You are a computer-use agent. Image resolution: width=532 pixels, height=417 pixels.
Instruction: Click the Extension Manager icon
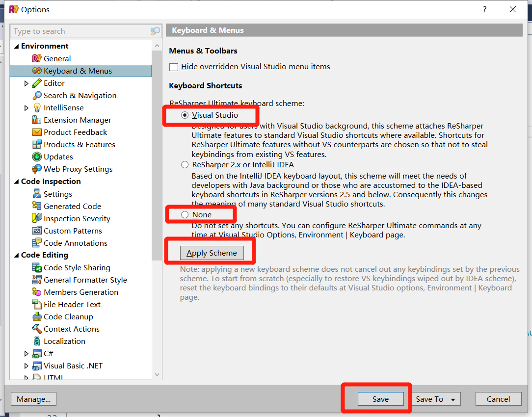(37, 120)
